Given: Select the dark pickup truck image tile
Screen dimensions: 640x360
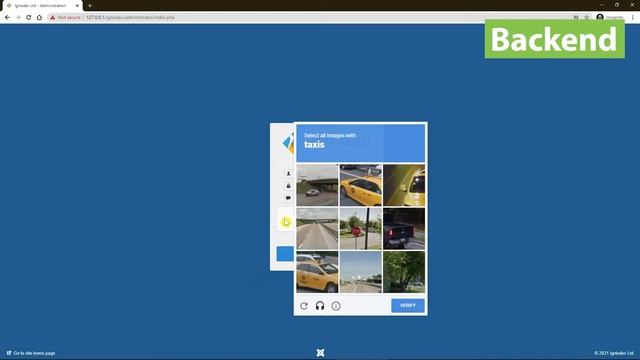Looking at the screenshot, I should point(404,229).
